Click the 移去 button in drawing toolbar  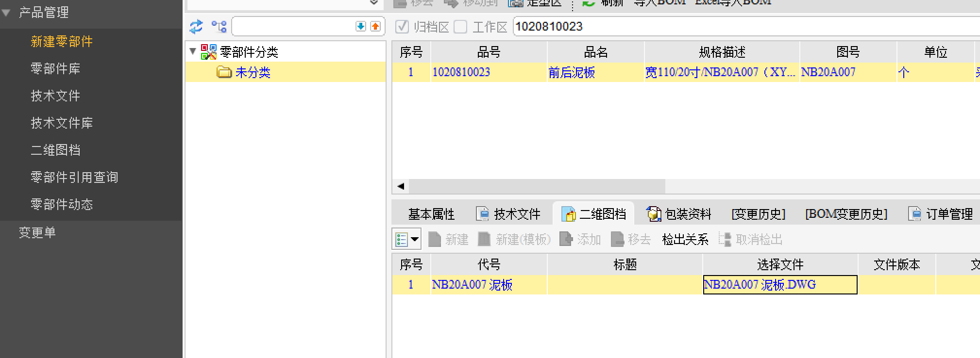pos(631,239)
